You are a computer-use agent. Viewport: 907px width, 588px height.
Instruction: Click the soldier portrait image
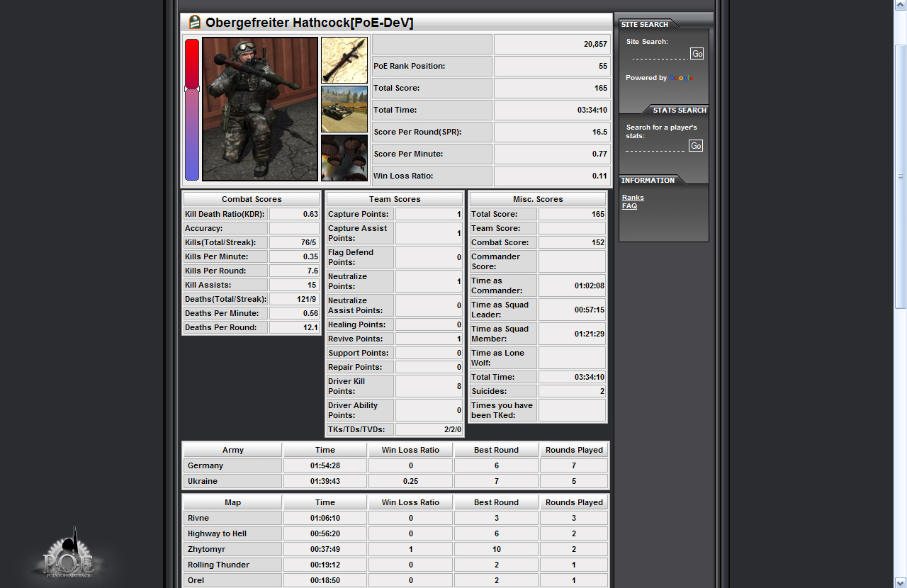tap(260, 109)
